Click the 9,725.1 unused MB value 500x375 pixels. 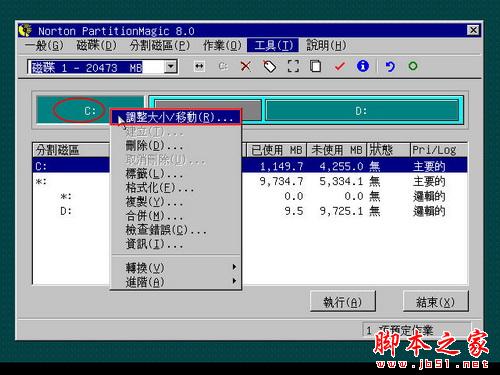[341, 211]
